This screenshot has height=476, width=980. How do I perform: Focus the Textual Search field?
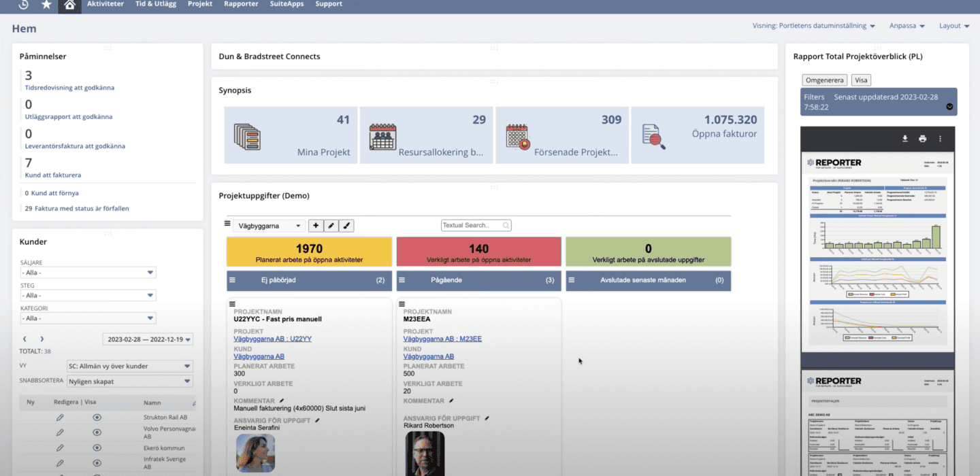pos(476,225)
